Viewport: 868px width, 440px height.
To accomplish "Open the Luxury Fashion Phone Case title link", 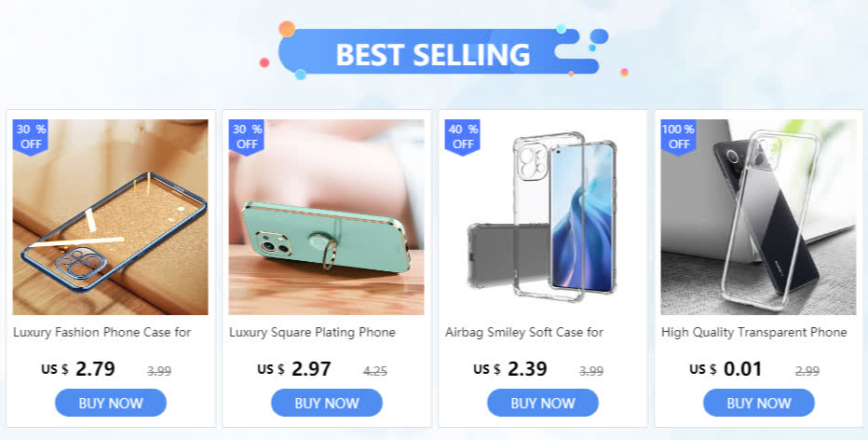I will pos(102,333).
